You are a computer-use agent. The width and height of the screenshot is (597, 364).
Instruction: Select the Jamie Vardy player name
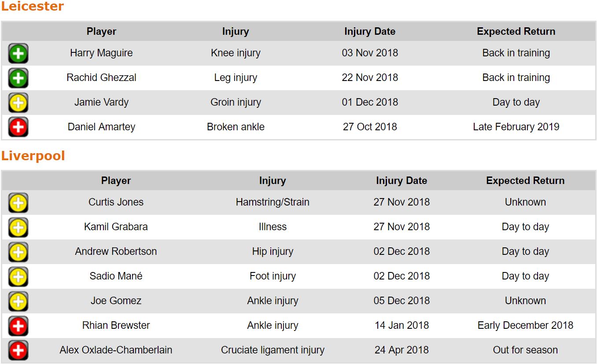click(101, 103)
